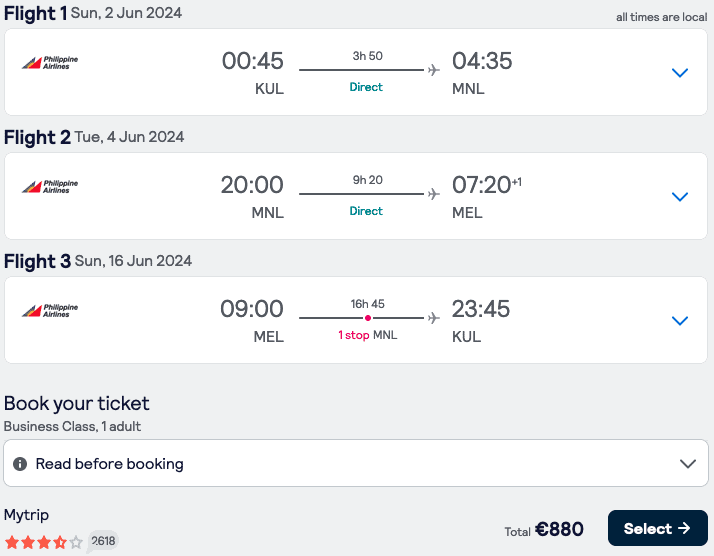Click the airplane icon for KUL–MNL flight

(434, 70)
